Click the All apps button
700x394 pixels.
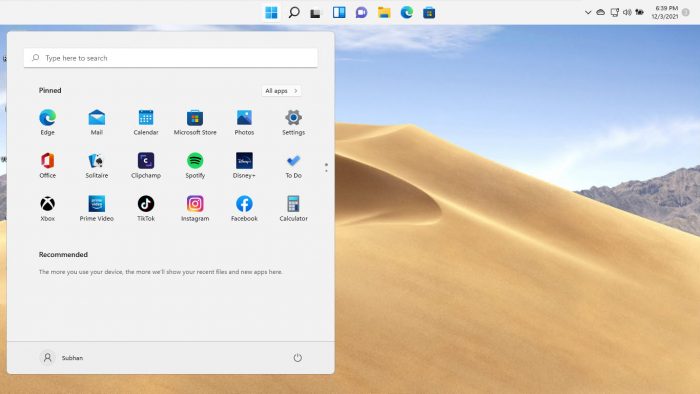click(x=281, y=91)
